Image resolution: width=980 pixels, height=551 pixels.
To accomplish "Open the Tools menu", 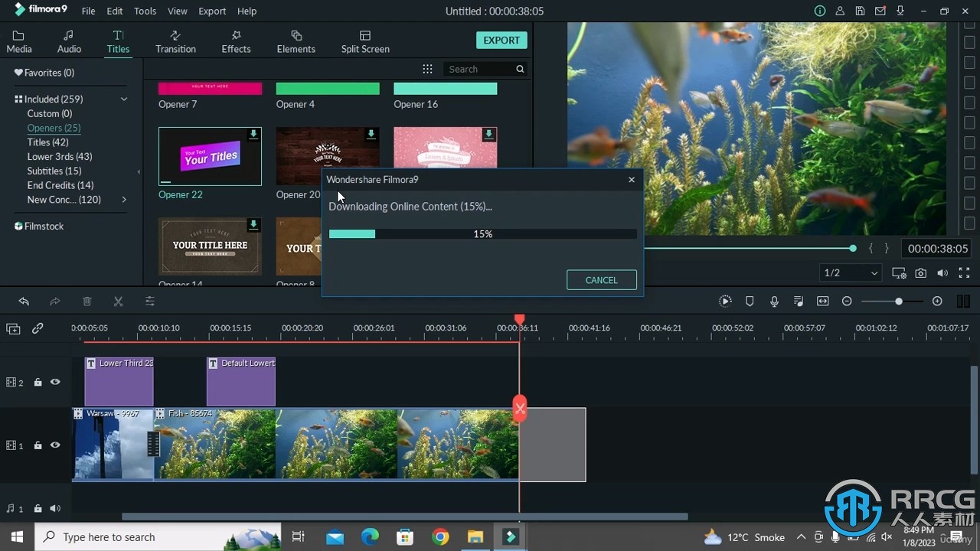I will (x=145, y=11).
